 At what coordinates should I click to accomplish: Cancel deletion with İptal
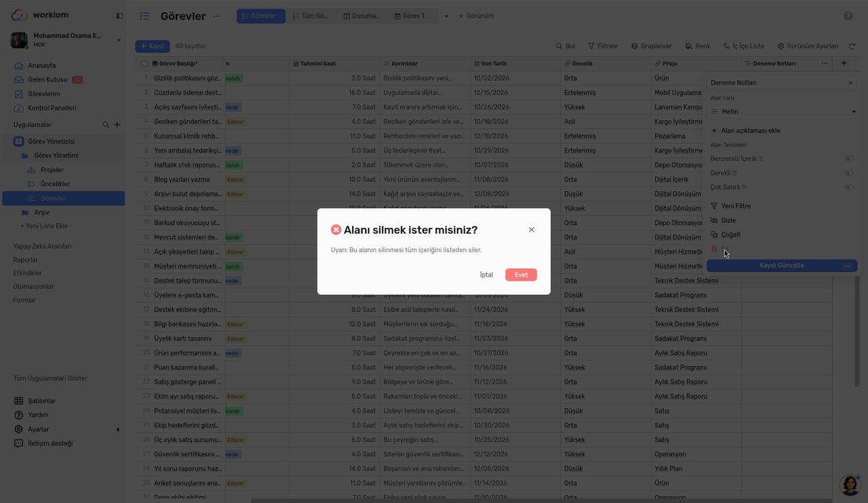coord(486,275)
